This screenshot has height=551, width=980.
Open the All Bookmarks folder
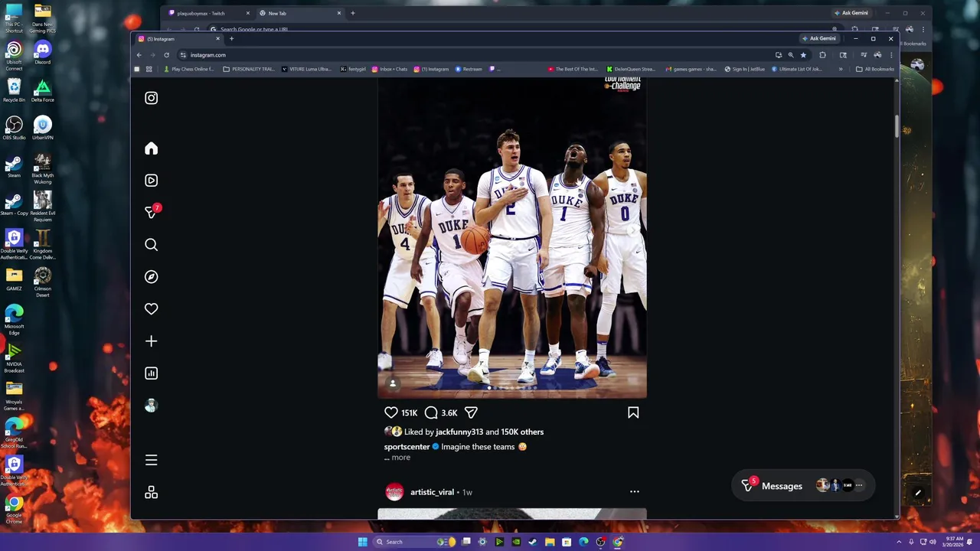pyautogui.click(x=875, y=69)
